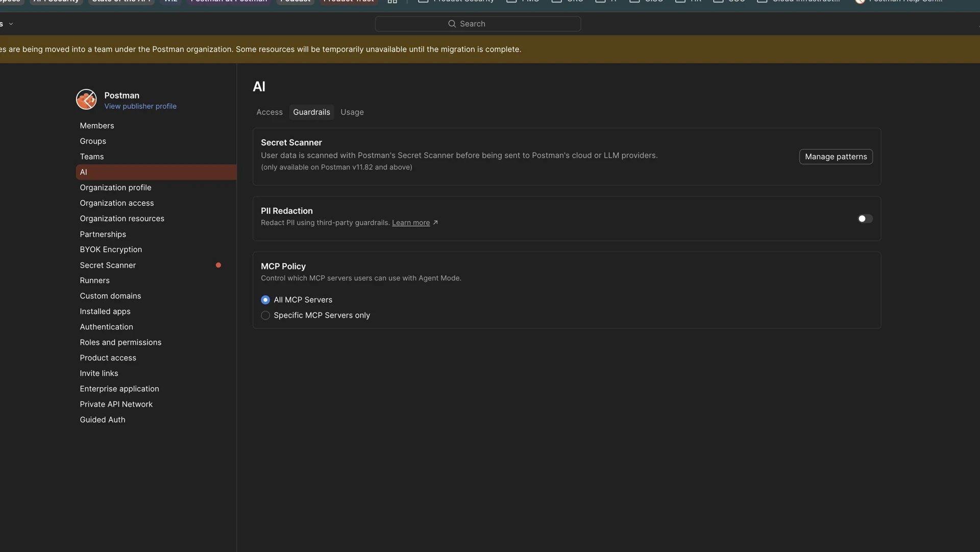Select the Specific MCP Servers only option
Screen dimensions: 980x552
click(x=265, y=316)
